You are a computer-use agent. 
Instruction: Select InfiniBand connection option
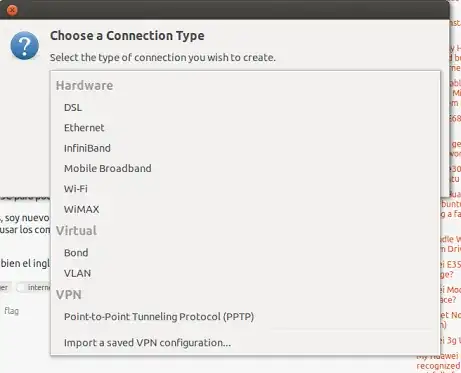(x=245, y=148)
